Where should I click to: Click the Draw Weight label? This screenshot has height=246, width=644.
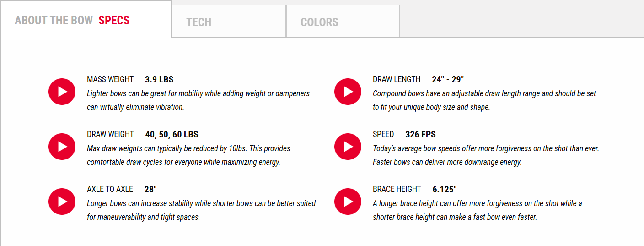tap(110, 134)
